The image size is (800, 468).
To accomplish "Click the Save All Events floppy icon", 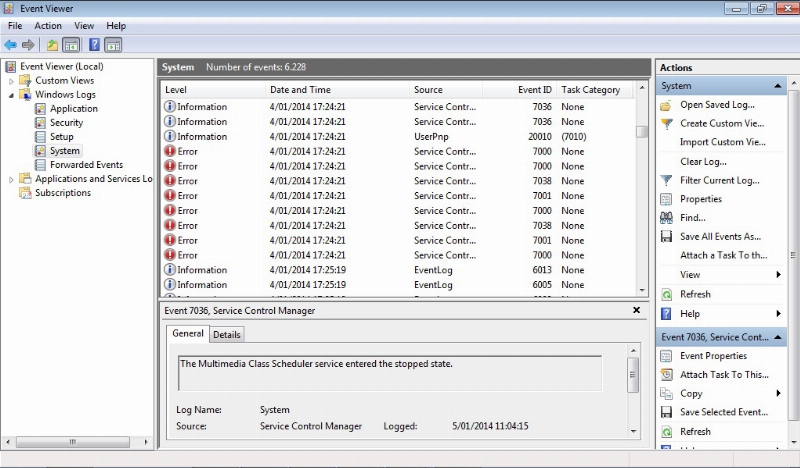I will click(x=666, y=236).
